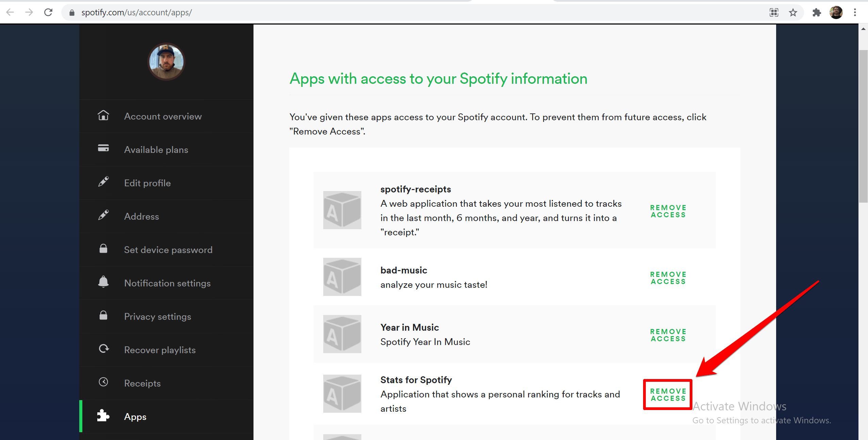Click the lock icon beside Set device password
The width and height of the screenshot is (868, 440).
tap(103, 249)
